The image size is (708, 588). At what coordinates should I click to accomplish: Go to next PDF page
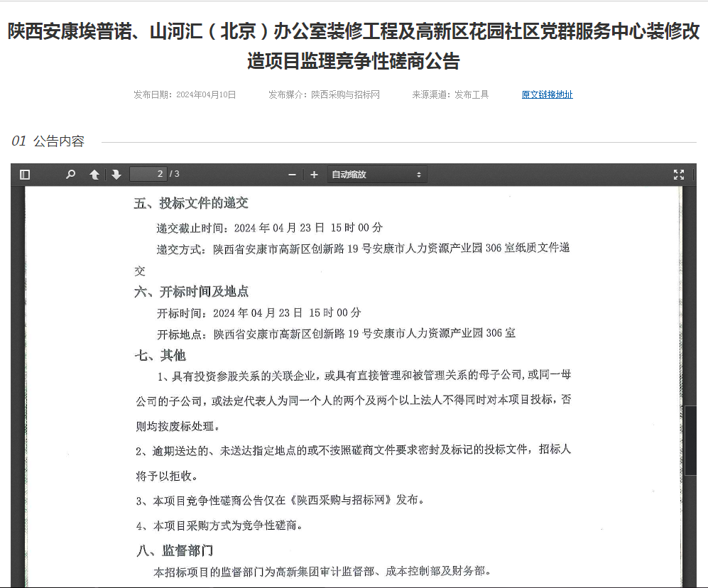point(116,174)
